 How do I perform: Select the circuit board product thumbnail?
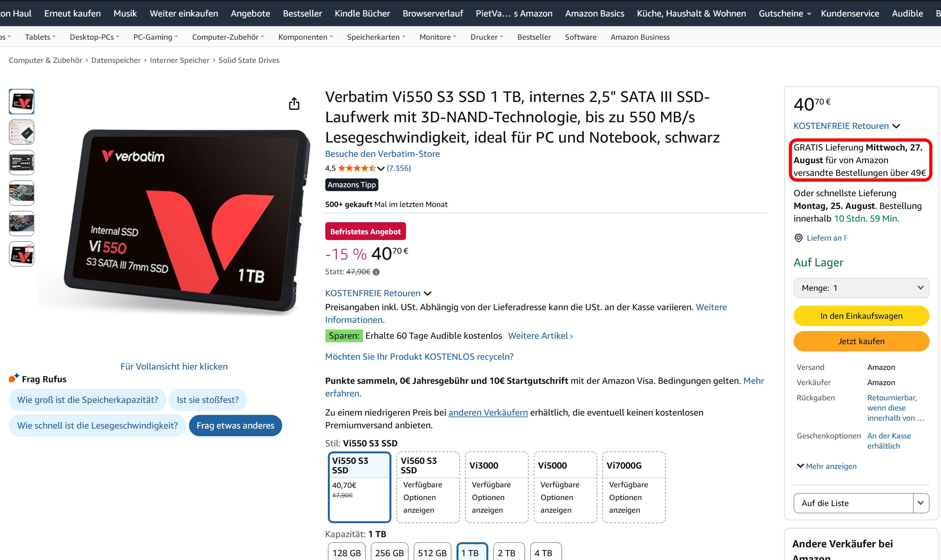[22, 193]
